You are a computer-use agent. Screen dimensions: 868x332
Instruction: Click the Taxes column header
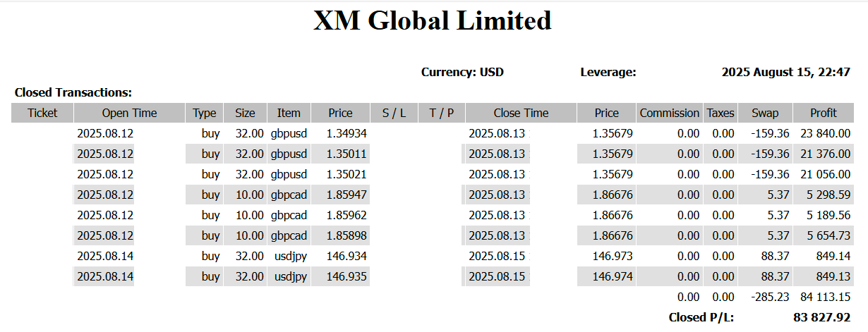(x=721, y=113)
